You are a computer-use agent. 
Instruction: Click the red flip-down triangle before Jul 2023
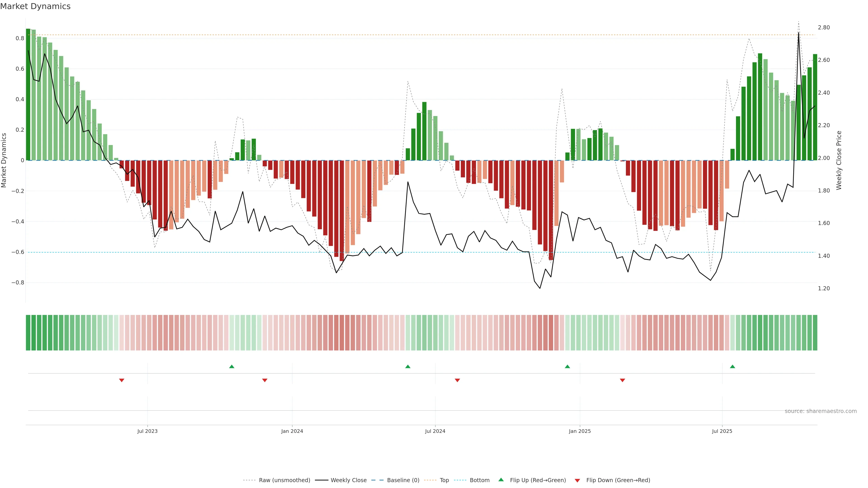122,380
